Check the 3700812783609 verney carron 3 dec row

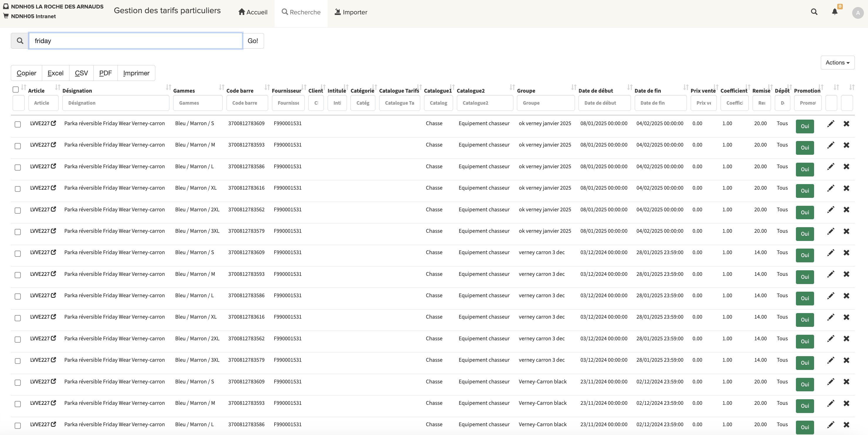[x=18, y=253]
